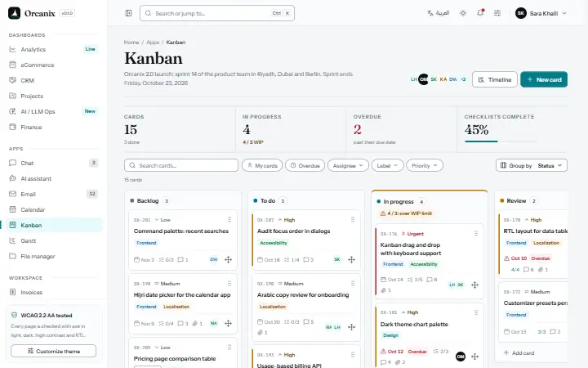
Task: Open Gantt app
Action: click(x=54, y=240)
